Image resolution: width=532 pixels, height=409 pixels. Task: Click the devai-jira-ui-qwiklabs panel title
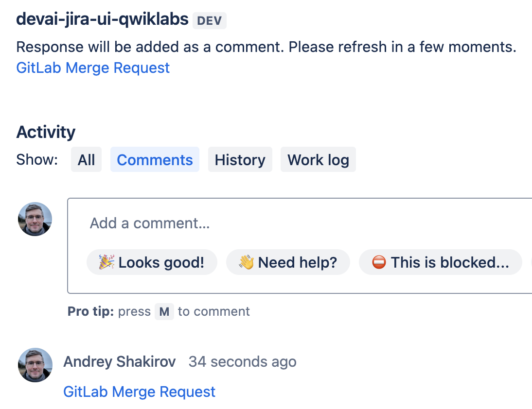(x=102, y=19)
